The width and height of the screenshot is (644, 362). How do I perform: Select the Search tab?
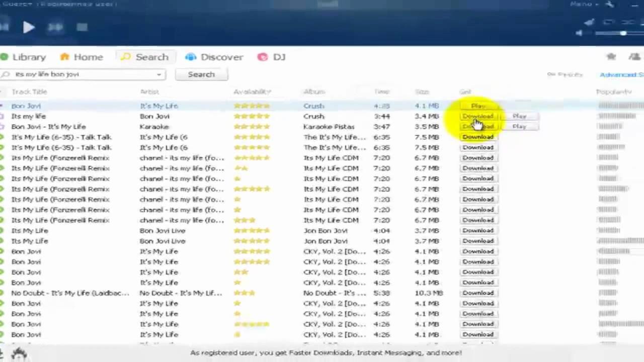coord(145,57)
